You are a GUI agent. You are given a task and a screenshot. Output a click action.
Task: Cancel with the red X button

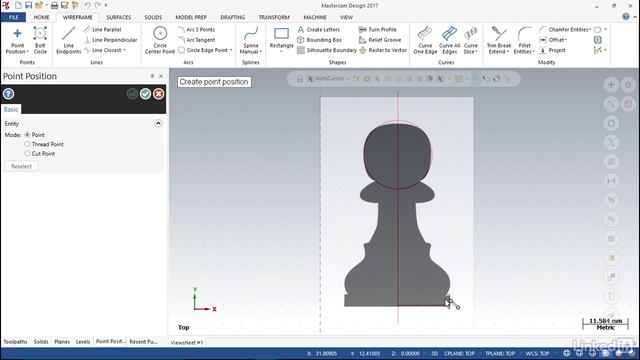click(159, 94)
